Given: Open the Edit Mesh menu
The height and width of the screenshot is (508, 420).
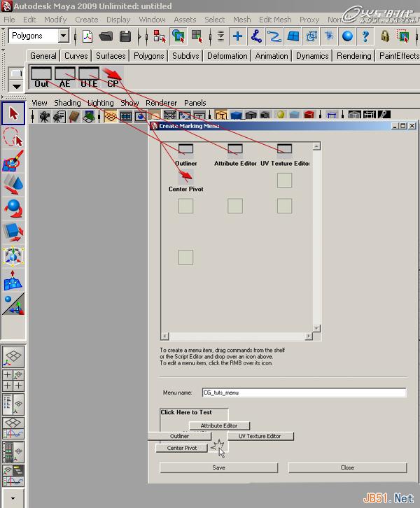Looking at the screenshot, I should 275,20.
